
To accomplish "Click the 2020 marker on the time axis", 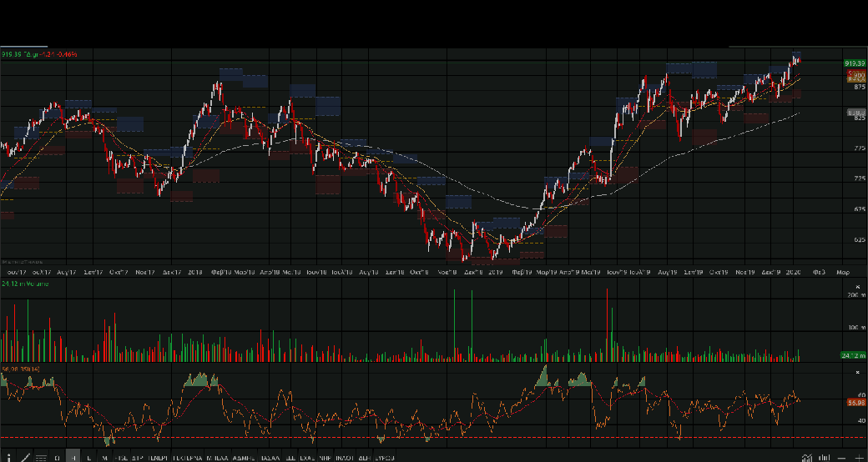I will click(795, 272).
